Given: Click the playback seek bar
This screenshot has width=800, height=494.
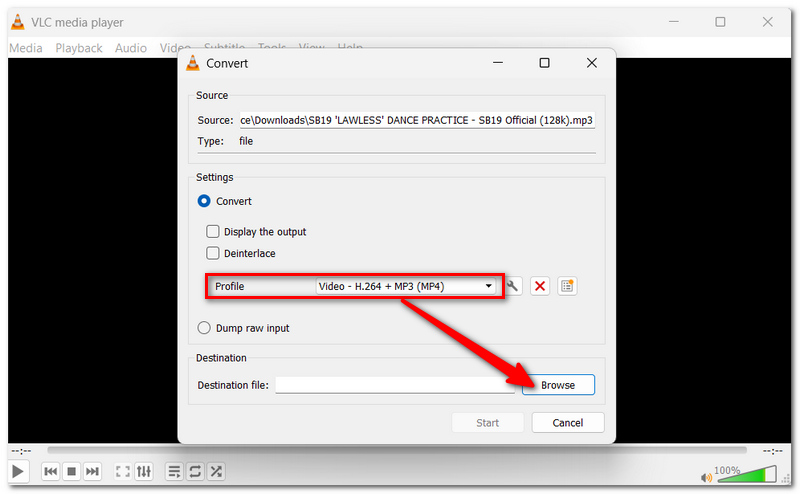Looking at the screenshot, I should point(397,450).
